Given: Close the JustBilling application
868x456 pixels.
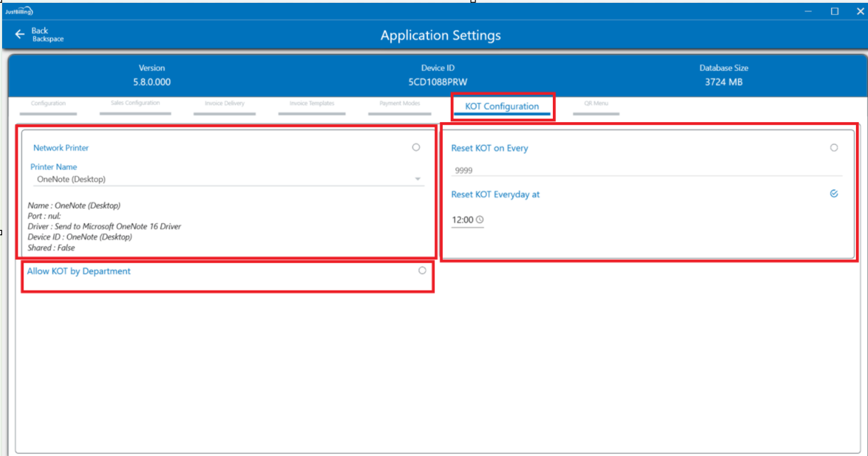Looking at the screenshot, I should [859, 11].
